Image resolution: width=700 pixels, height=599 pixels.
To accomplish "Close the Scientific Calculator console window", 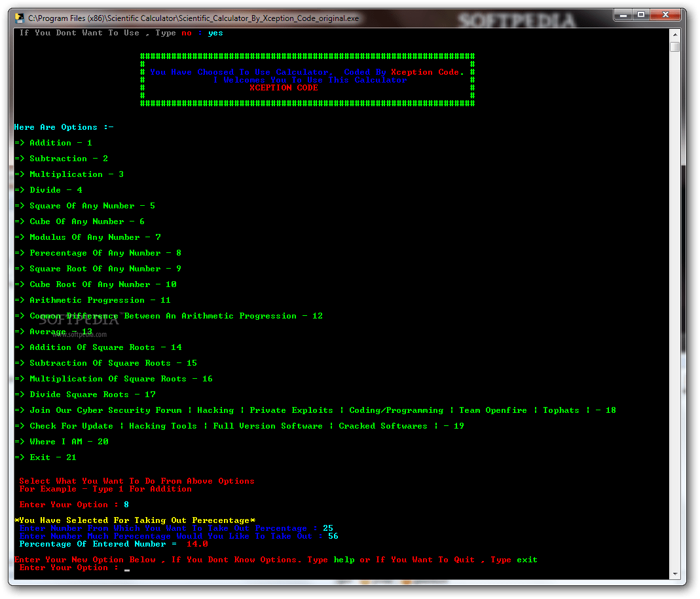I will (665, 16).
